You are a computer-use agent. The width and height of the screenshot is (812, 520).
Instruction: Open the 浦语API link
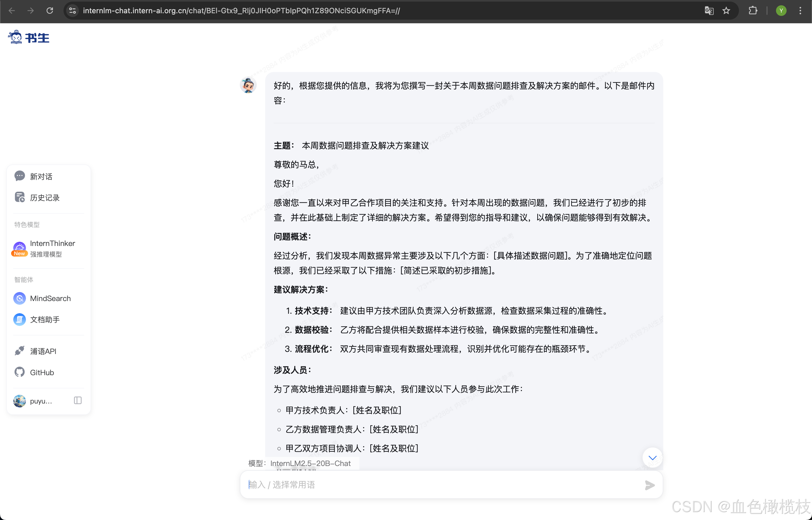tap(43, 351)
